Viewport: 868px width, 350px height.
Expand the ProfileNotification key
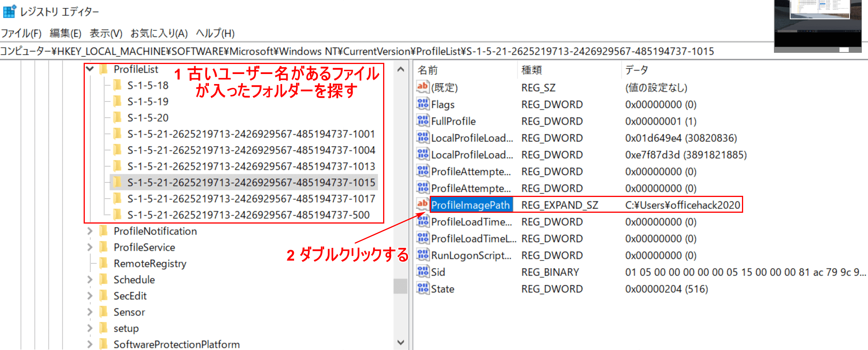pos(90,231)
